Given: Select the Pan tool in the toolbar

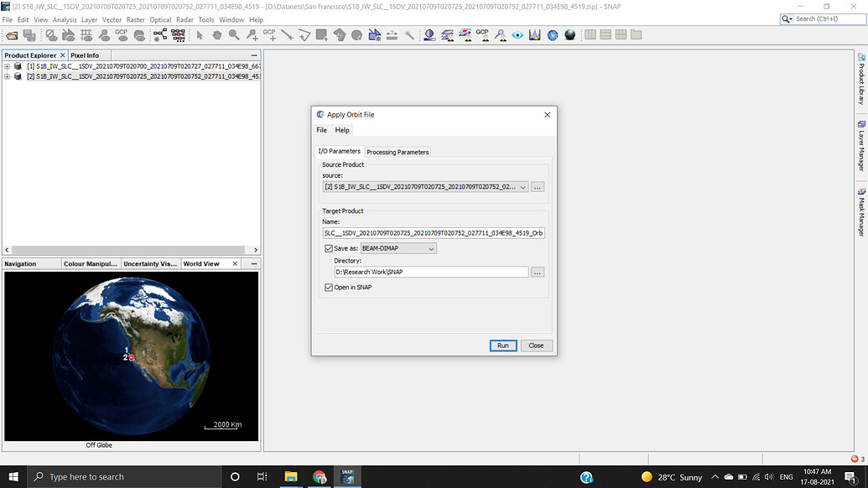Looking at the screenshot, I should pyautogui.click(x=218, y=34).
